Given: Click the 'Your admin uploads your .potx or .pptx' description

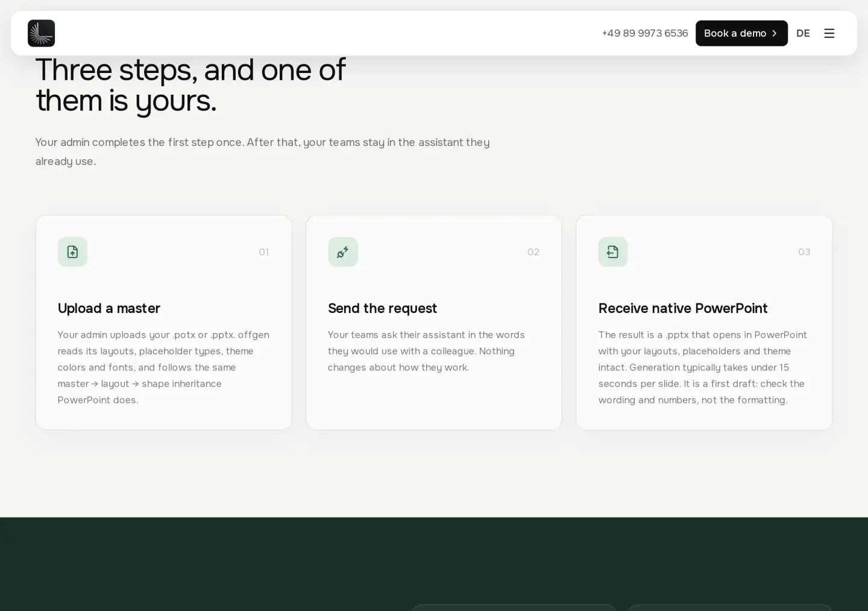Looking at the screenshot, I should [163, 367].
